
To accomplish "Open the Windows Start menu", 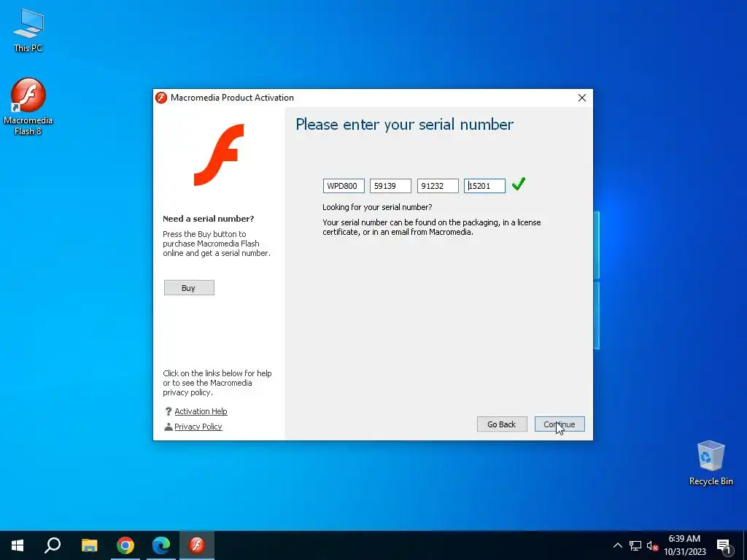I will [x=18, y=545].
